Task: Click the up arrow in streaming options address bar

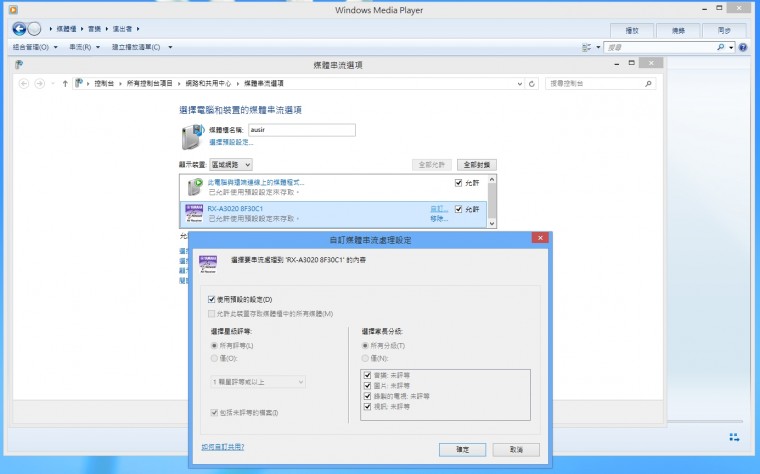Action: pyautogui.click(x=65, y=83)
